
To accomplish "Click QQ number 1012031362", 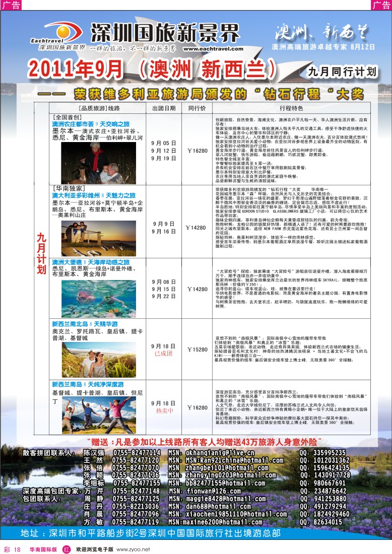I will point(332,460).
